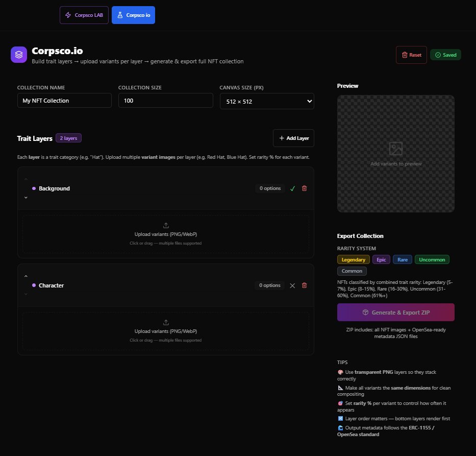Switch to the Corpsco io tab
The height and width of the screenshot is (456, 476).
[133, 15]
